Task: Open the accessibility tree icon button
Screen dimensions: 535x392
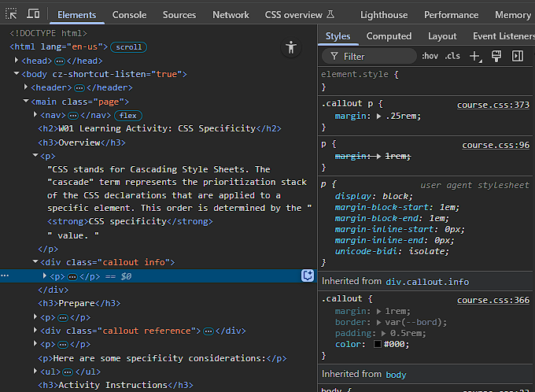Action: (291, 47)
